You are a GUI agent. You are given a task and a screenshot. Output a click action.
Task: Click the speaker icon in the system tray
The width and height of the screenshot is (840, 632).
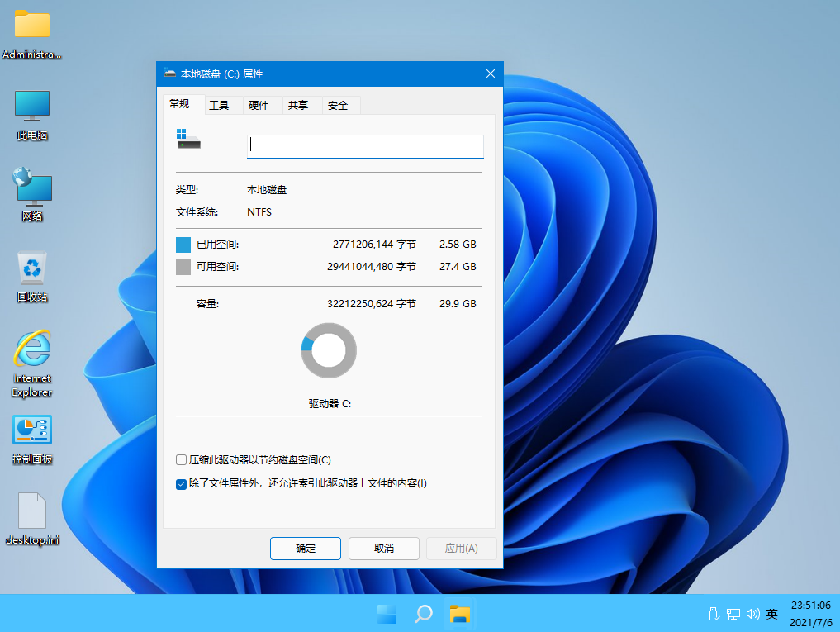[752, 614]
